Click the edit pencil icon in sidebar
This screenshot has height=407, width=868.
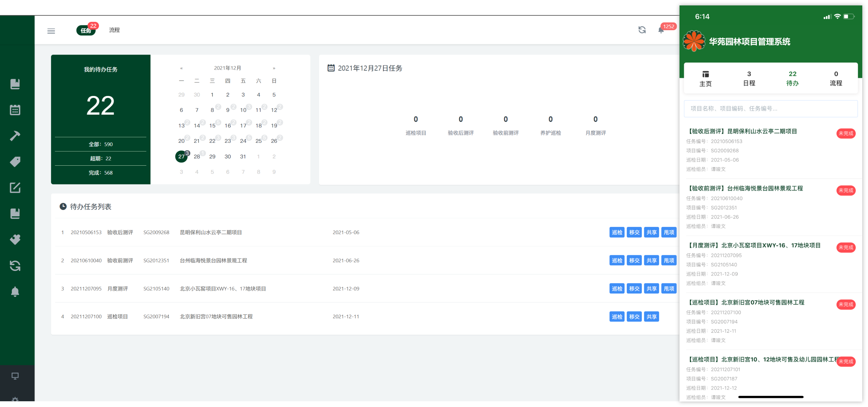pos(15,188)
